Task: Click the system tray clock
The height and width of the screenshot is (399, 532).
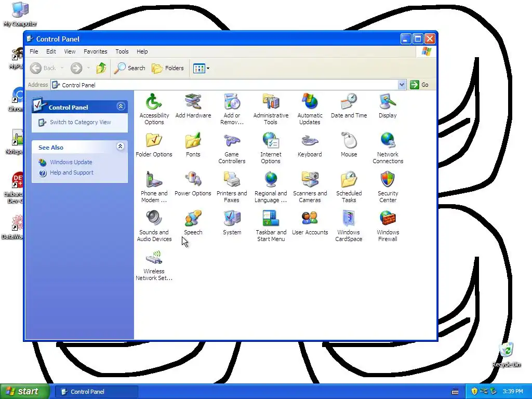Action: click(x=513, y=392)
